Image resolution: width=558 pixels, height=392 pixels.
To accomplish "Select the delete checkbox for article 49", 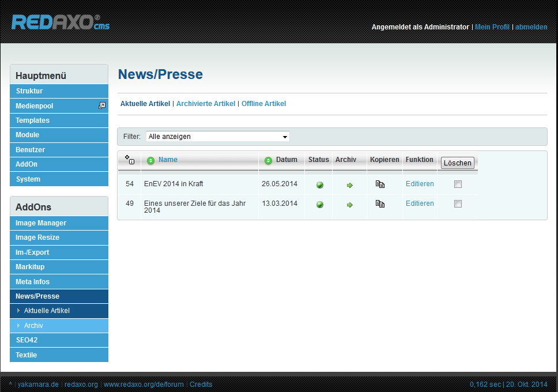I will (458, 203).
